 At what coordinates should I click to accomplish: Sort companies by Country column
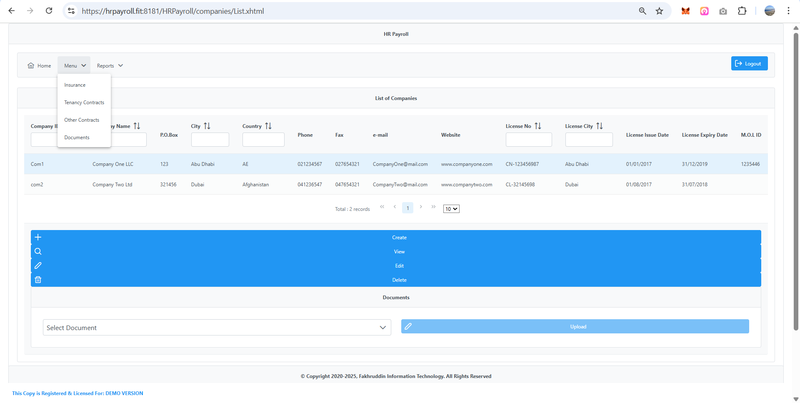[268, 126]
